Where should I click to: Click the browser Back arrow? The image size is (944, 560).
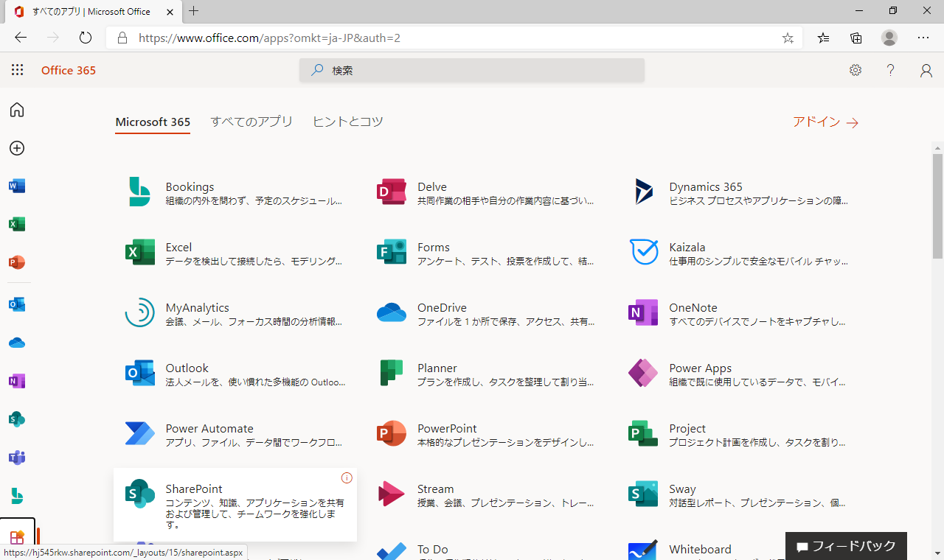pos(21,38)
